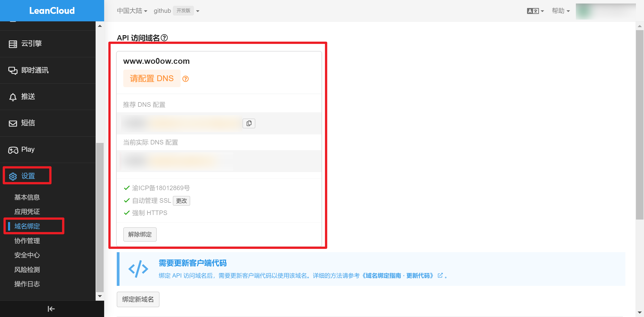
Task: Click orange help icon next to 请配置 DNS
Action: coord(185,79)
